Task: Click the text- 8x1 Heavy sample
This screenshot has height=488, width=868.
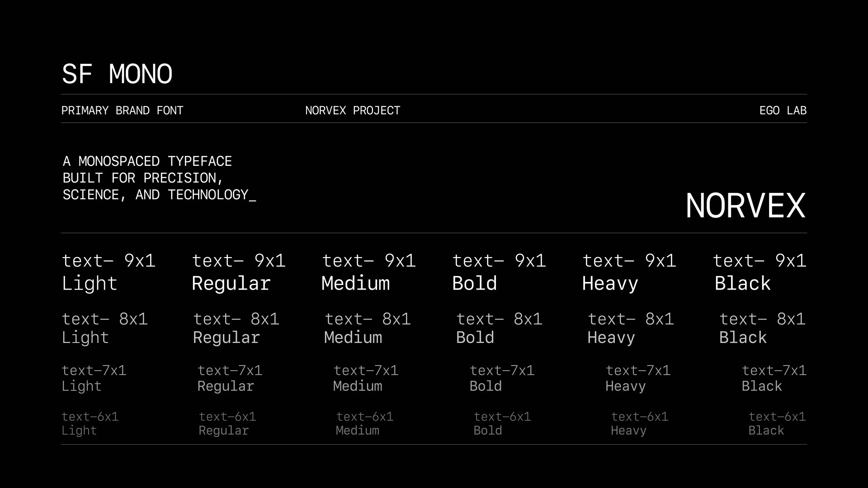Action: click(x=631, y=328)
